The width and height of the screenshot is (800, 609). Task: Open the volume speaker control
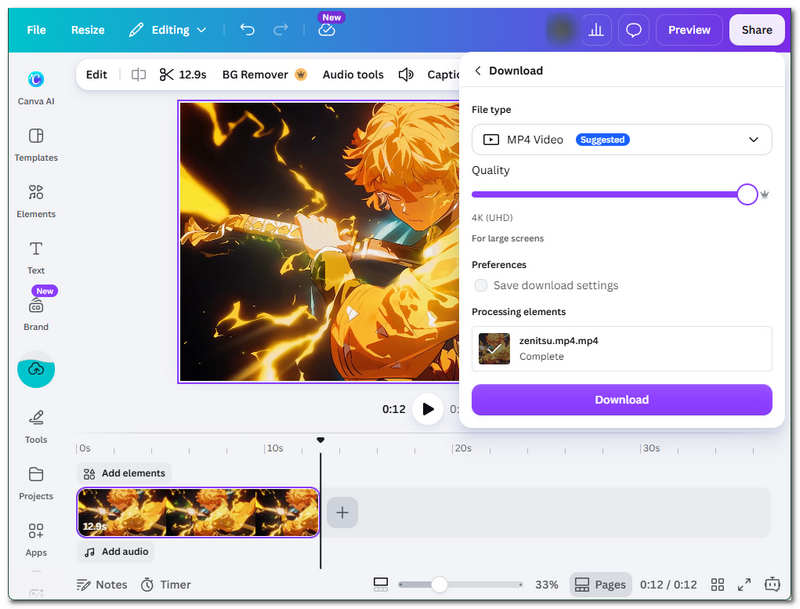click(406, 75)
